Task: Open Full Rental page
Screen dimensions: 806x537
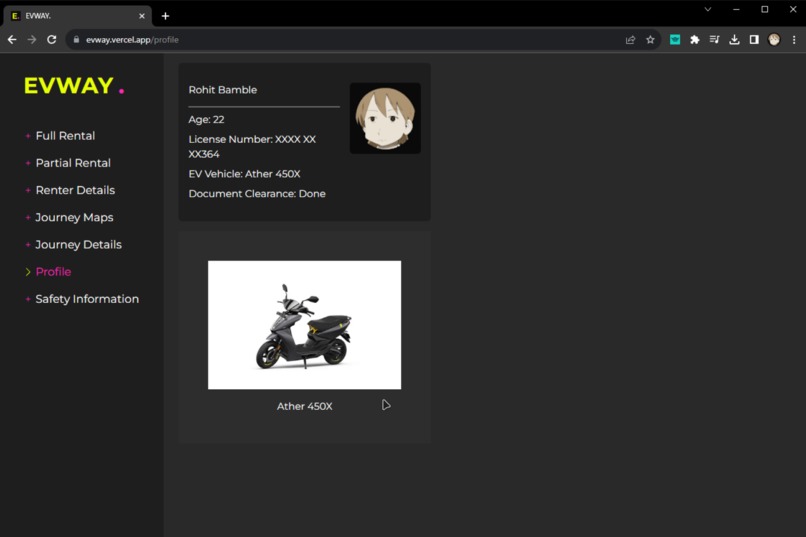Action: point(65,136)
